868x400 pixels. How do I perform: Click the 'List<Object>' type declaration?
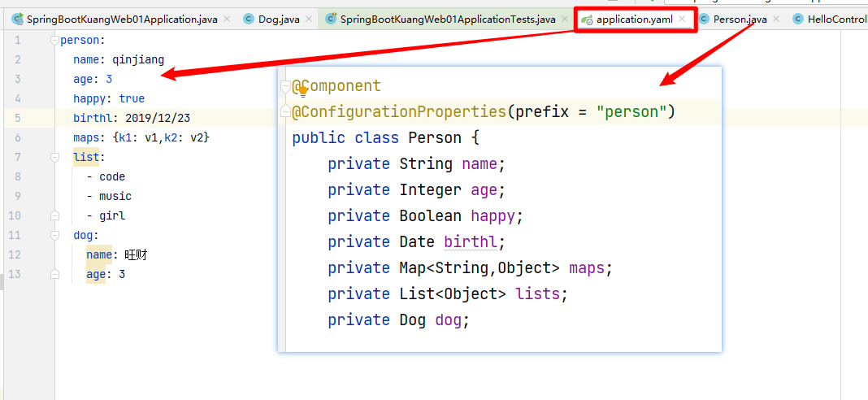[x=453, y=293]
